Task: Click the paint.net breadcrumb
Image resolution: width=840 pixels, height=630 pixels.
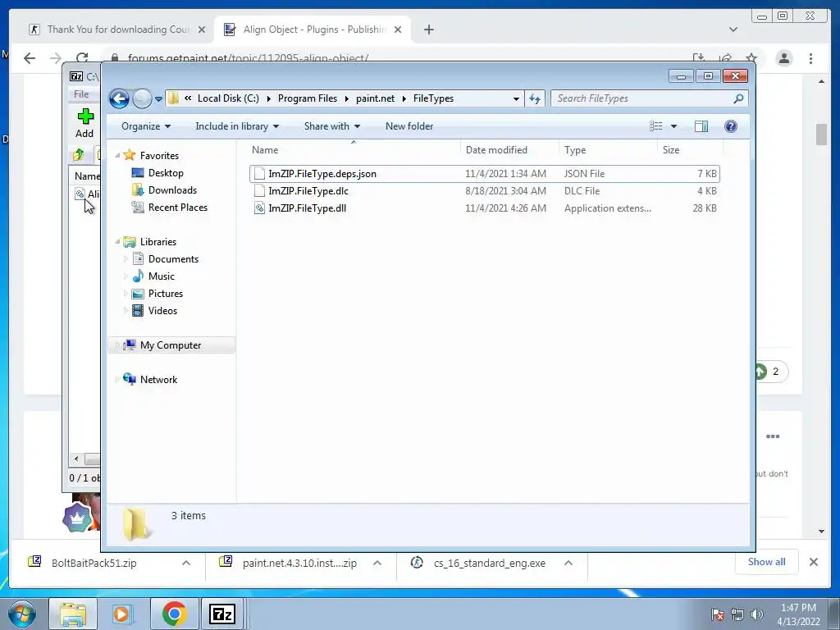Action: 375,98
